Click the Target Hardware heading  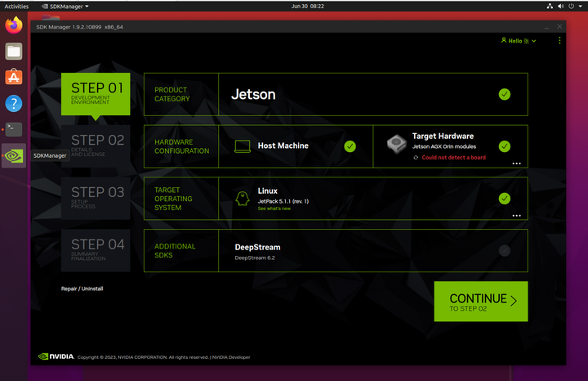tap(443, 136)
